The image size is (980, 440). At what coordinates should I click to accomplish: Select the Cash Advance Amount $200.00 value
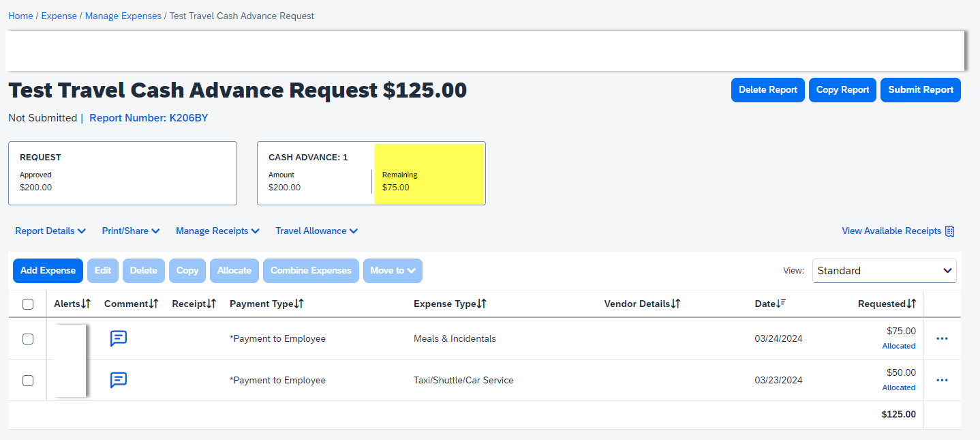coord(284,188)
